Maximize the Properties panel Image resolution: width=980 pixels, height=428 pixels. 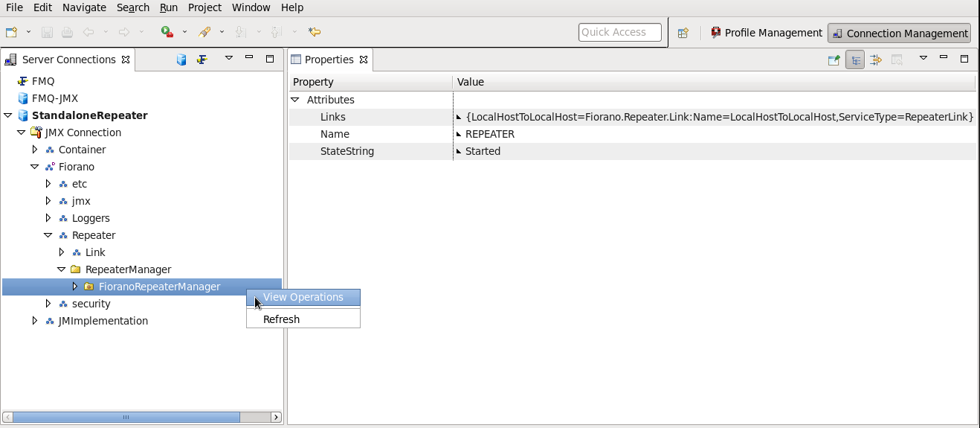point(964,58)
